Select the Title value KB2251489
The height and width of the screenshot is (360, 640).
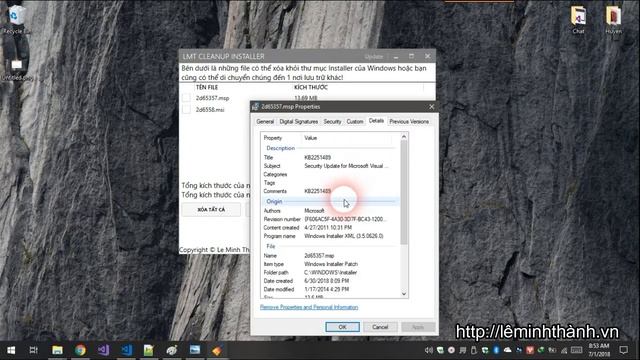pyautogui.click(x=318, y=158)
